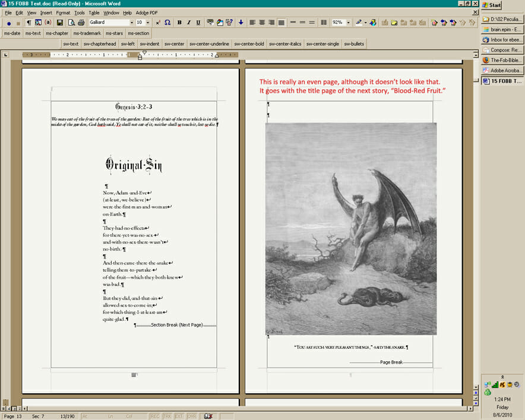Toggle the REC status bar indicator

[x=155, y=416]
